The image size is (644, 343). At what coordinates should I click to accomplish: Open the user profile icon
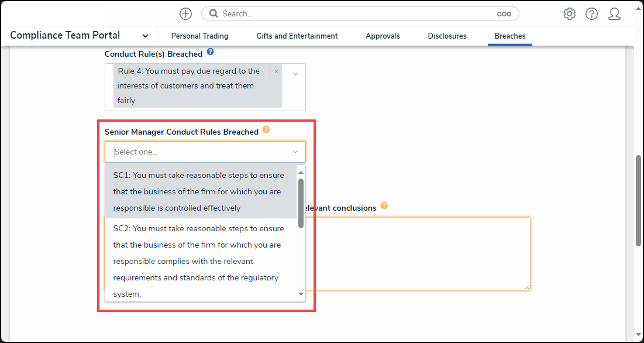614,14
